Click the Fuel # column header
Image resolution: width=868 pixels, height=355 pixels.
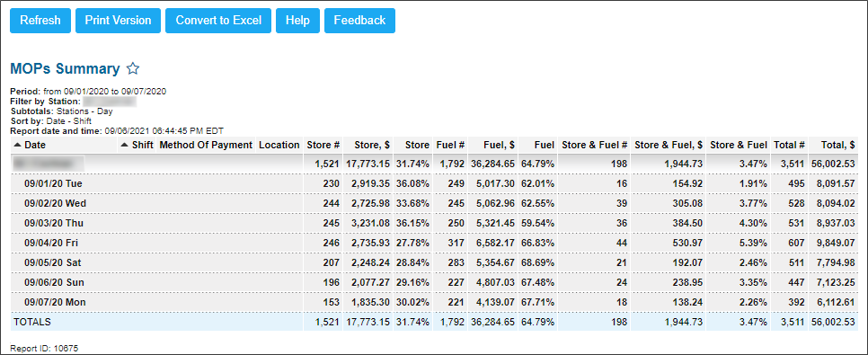click(450, 145)
